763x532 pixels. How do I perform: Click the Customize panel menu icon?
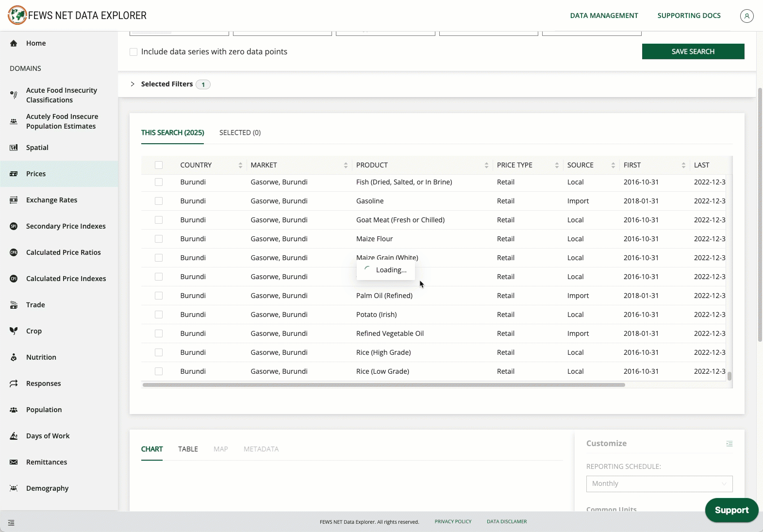(x=729, y=444)
